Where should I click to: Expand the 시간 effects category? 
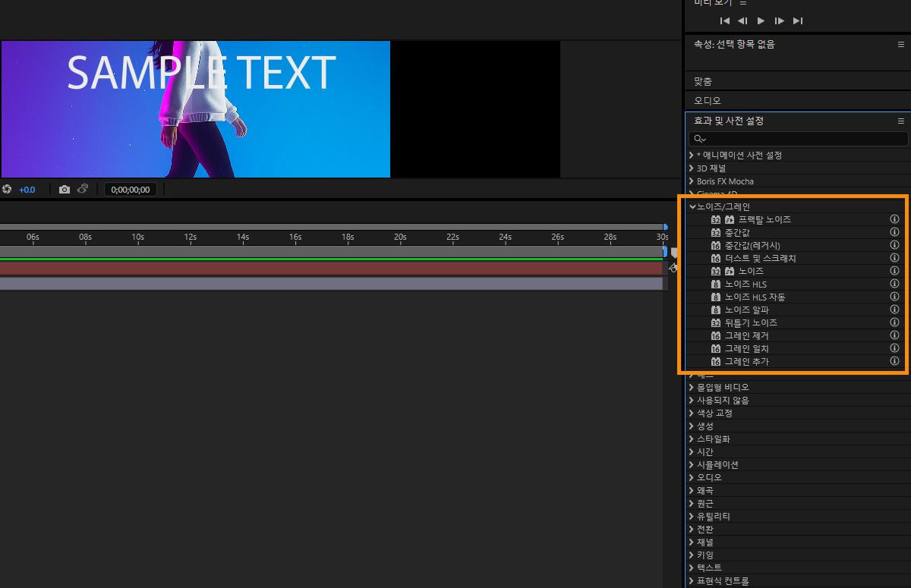tap(692, 451)
